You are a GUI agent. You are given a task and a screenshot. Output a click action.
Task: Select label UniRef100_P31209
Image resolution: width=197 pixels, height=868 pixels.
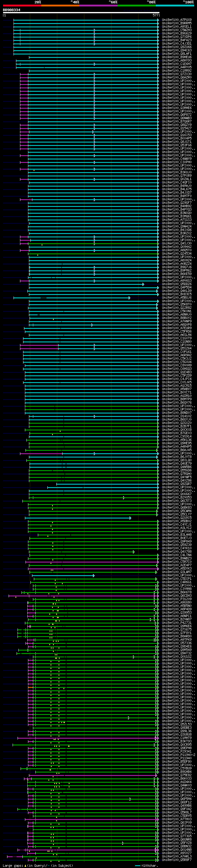177,599
